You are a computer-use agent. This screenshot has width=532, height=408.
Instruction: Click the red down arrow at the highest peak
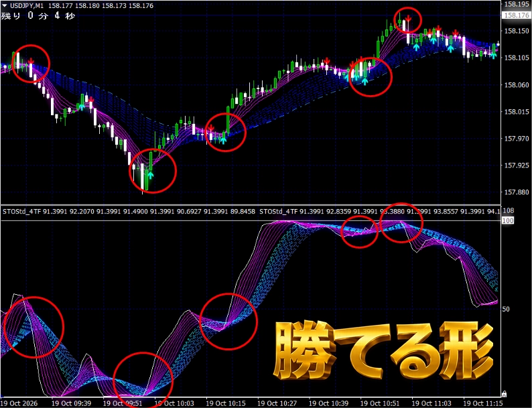(409, 18)
